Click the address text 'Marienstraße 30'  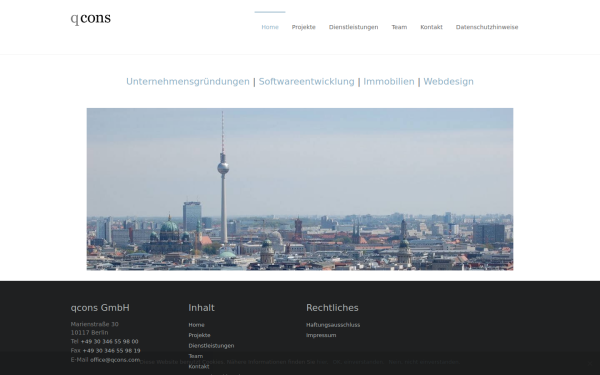click(x=95, y=324)
